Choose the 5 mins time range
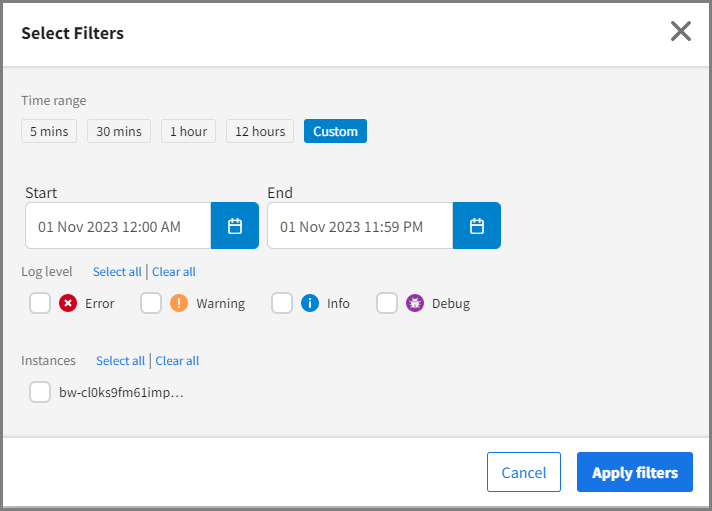The width and height of the screenshot is (712, 511). point(49,131)
